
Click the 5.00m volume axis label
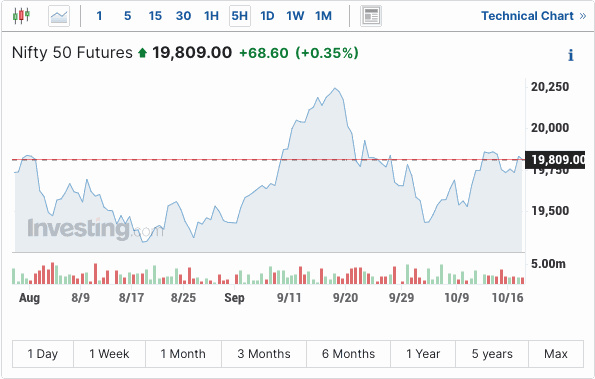tap(548, 264)
